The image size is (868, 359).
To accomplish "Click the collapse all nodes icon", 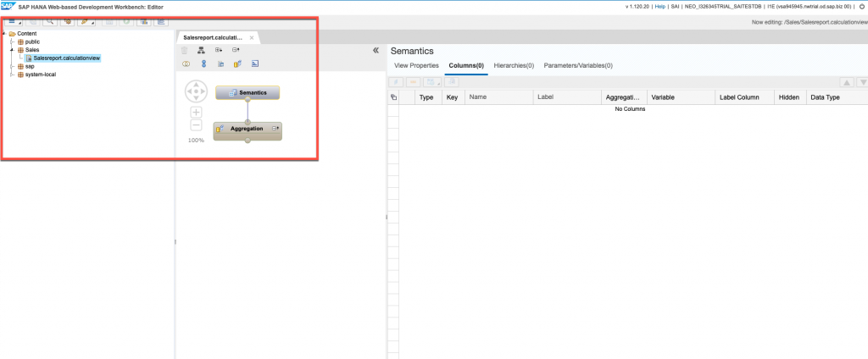I will pyautogui.click(x=236, y=50).
